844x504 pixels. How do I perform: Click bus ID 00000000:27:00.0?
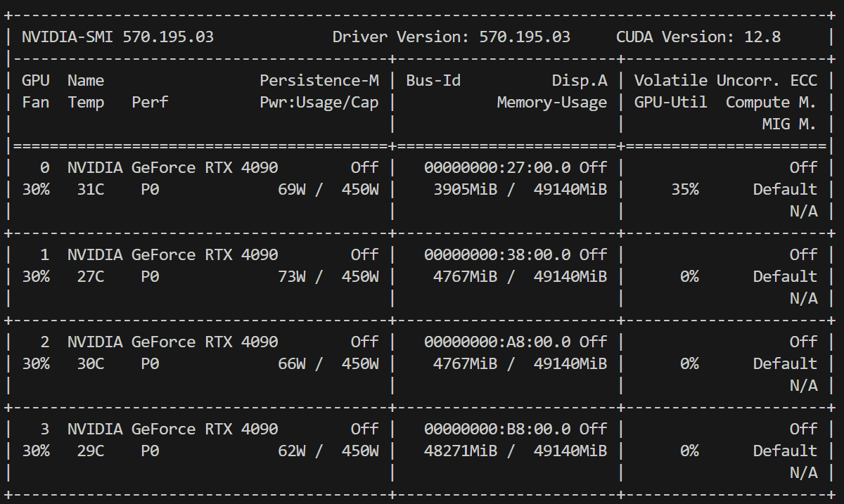click(497, 168)
